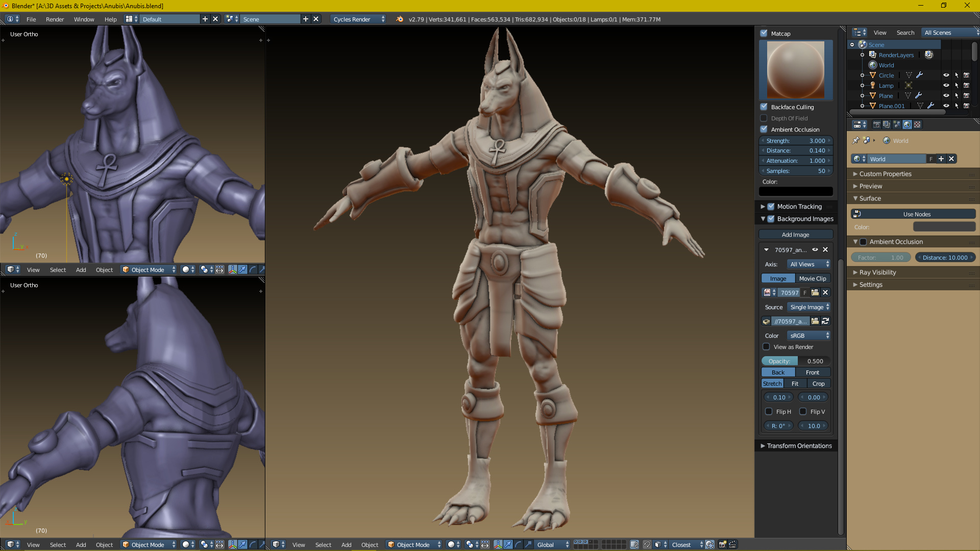980x551 pixels.
Task: Click the render camera icon for Lamp
Action: [966, 85]
